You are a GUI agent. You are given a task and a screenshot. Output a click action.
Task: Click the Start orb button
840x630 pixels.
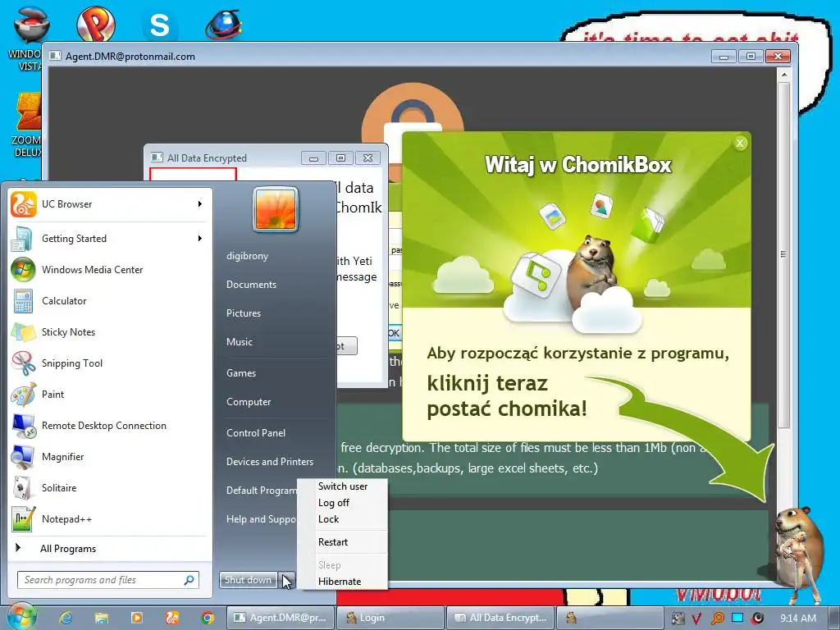[21, 617]
